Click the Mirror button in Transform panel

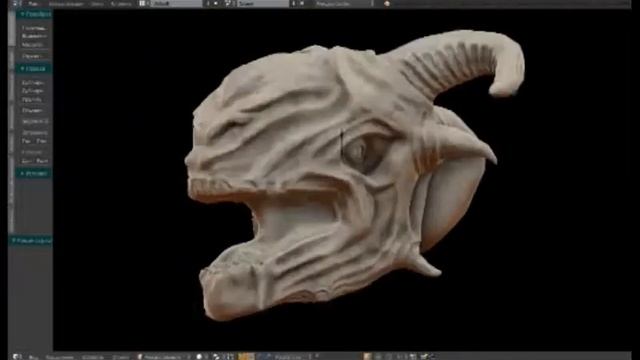(34, 56)
